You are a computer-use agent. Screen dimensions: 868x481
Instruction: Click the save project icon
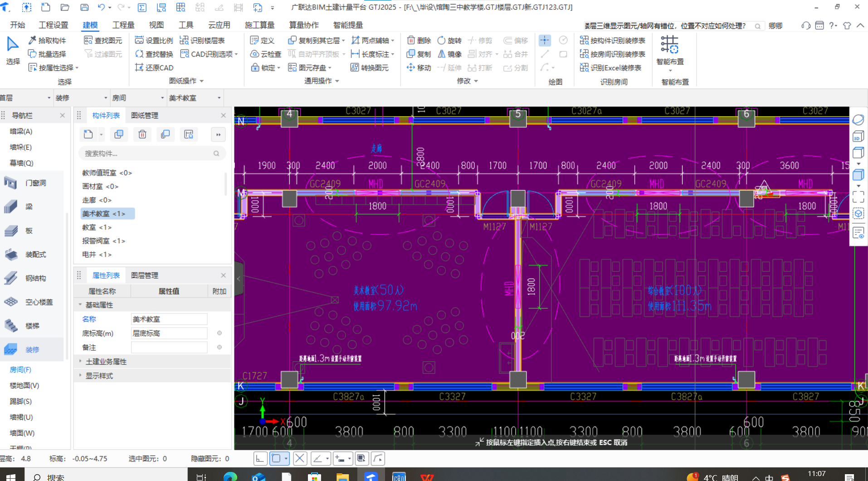click(x=84, y=7)
